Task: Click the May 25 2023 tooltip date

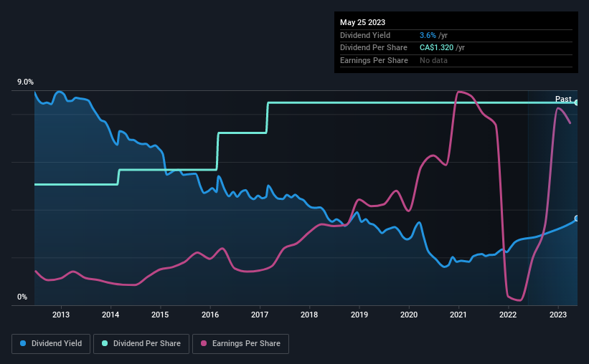Action: pos(362,22)
